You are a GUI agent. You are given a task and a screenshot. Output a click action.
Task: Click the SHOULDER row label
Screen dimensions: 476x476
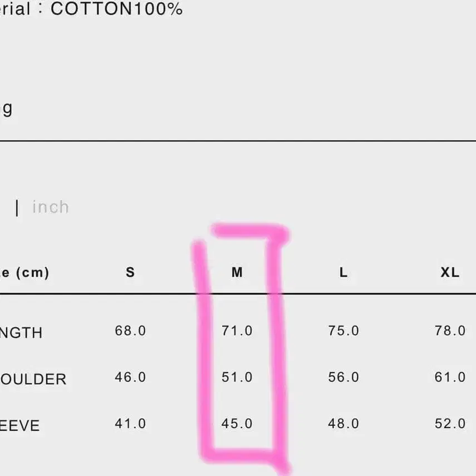(x=33, y=380)
